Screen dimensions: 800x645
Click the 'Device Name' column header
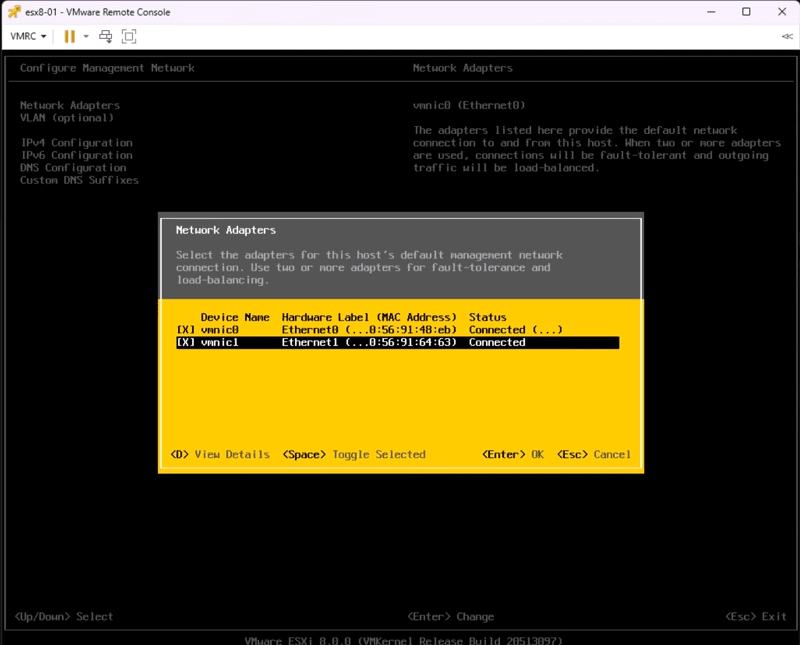[x=235, y=317]
